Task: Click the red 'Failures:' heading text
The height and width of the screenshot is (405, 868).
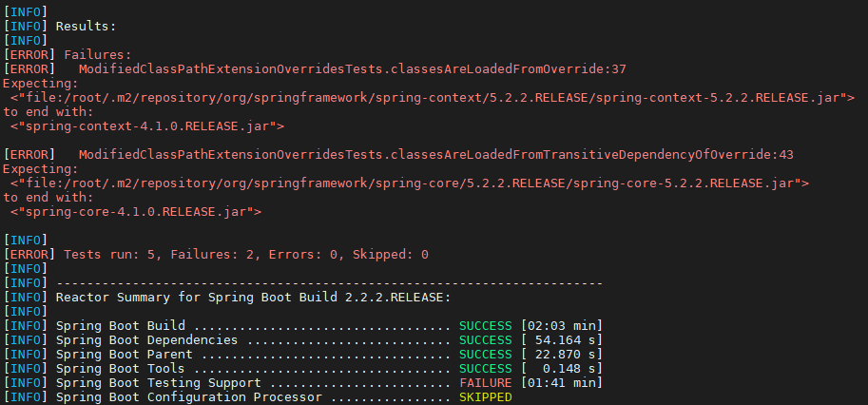Action: coord(97,55)
